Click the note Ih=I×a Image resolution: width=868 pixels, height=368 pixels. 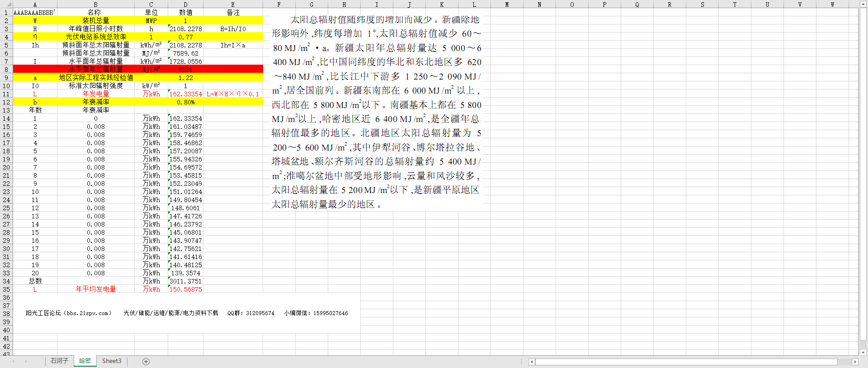tap(233, 45)
